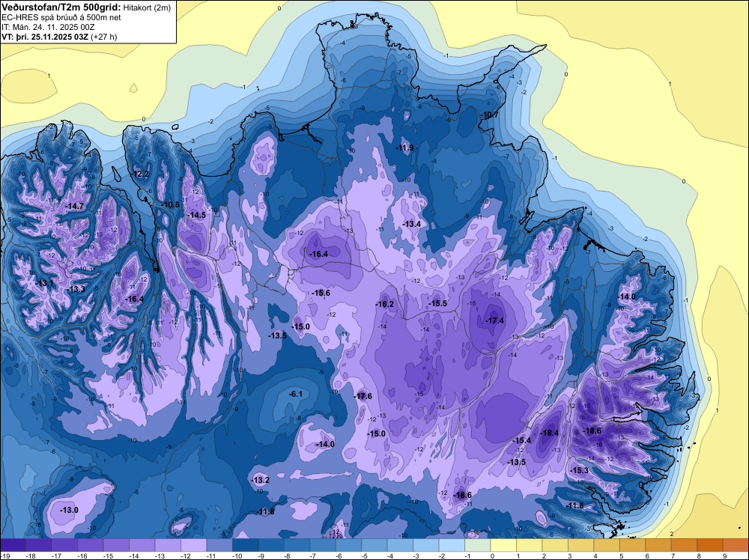
Task: Click the -15.6 temperature label
Action: [320, 293]
